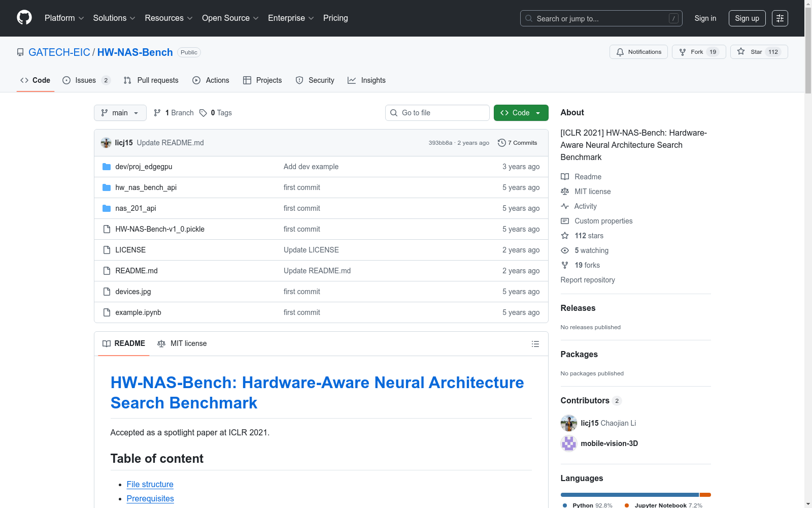The height and width of the screenshot is (508, 812).
Task: Switch to the Insights tab
Action: (366, 80)
